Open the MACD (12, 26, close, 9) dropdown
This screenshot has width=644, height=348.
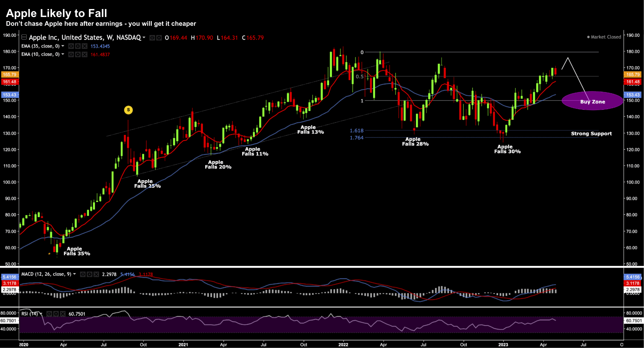coord(74,274)
